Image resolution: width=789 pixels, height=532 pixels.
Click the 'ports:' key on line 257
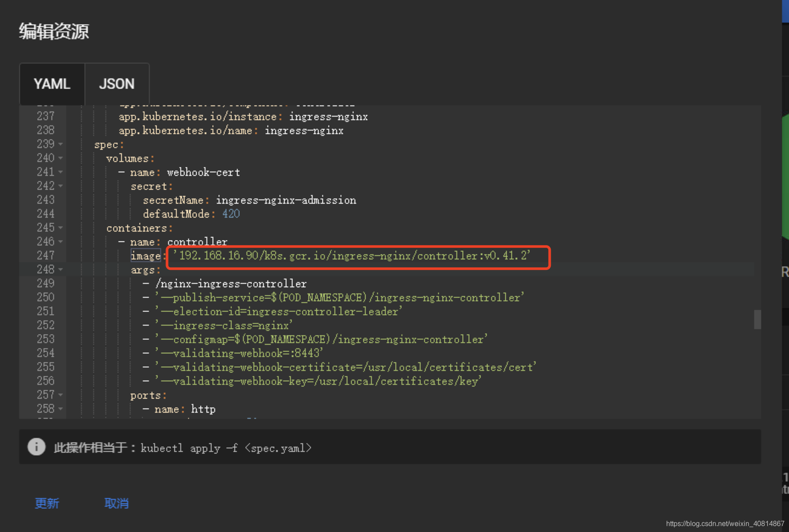coord(148,395)
